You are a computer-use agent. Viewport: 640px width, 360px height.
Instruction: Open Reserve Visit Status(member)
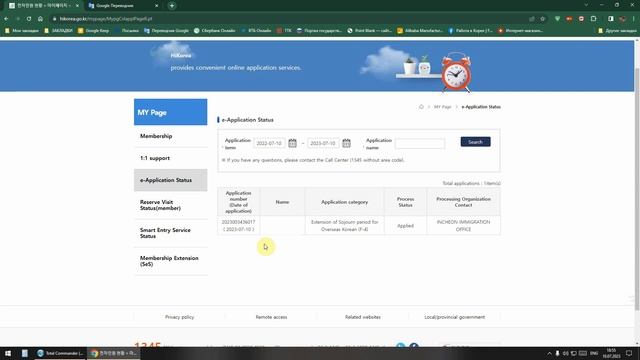(x=170, y=205)
